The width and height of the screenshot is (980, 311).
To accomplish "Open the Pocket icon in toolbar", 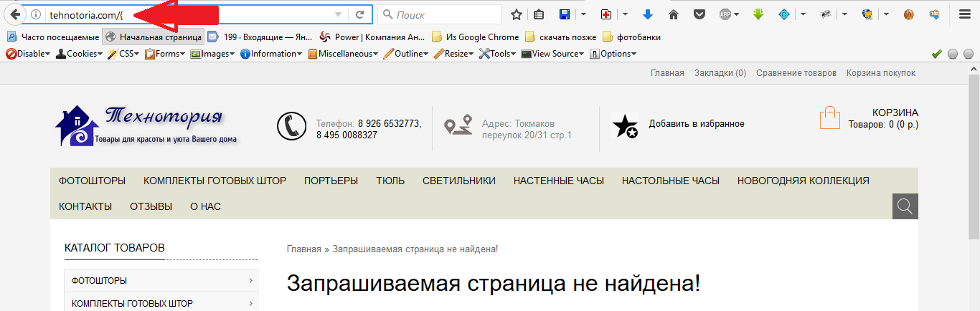I will [x=699, y=14].
